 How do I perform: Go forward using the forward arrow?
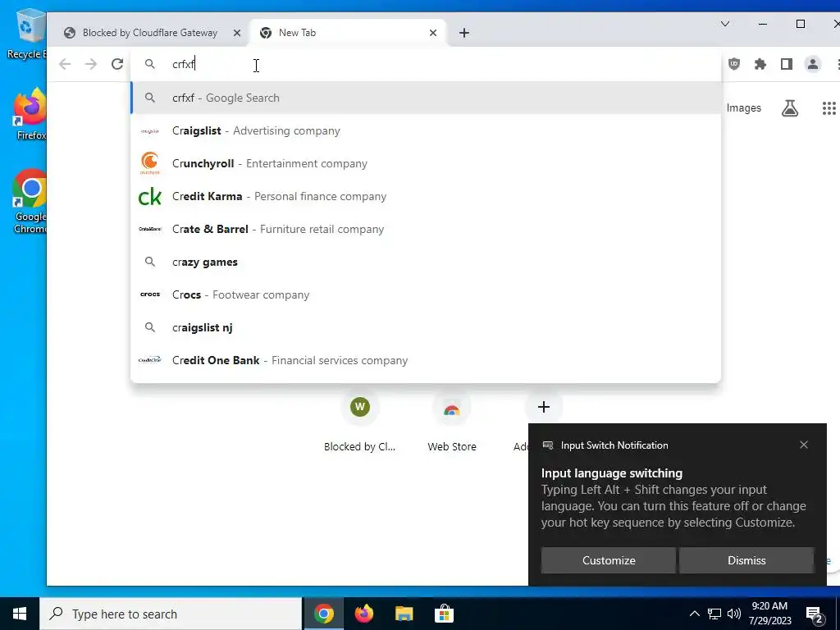pos(91,64)
